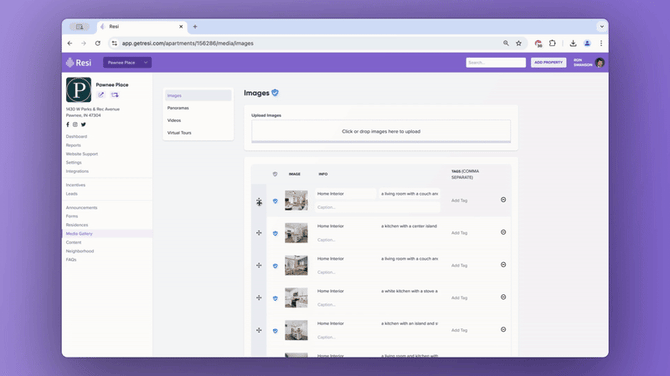Open the Chrome three-dot menu
The image size is (670, 376).
point(601,43)
